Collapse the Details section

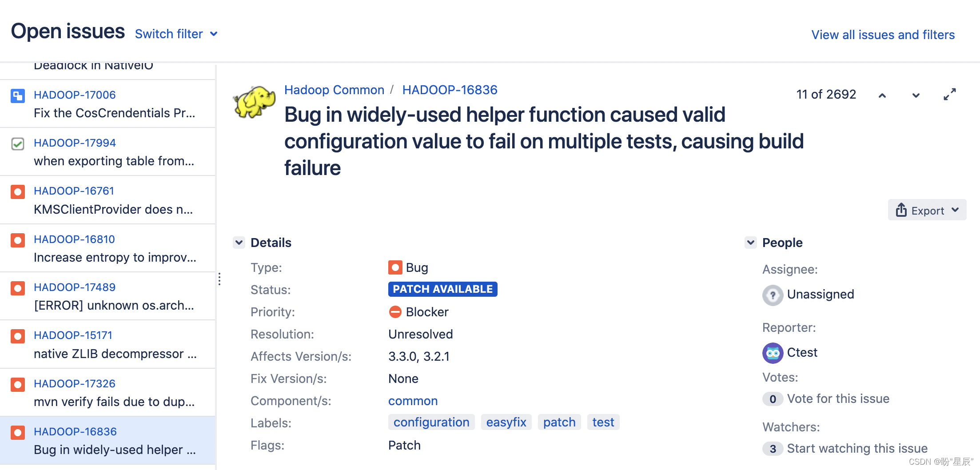tap(239, 243)
